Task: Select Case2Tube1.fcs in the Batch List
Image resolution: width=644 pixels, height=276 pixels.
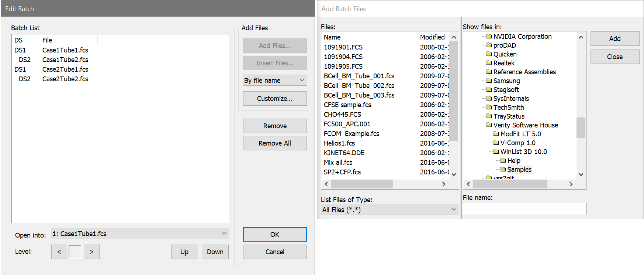Action: click(65, 69)
